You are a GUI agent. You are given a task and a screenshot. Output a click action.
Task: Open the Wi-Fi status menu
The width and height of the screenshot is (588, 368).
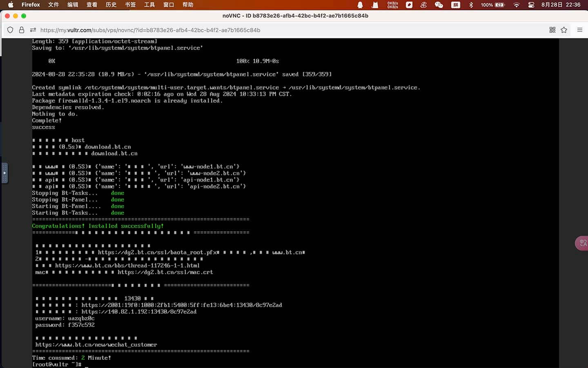tap(517, 5)
